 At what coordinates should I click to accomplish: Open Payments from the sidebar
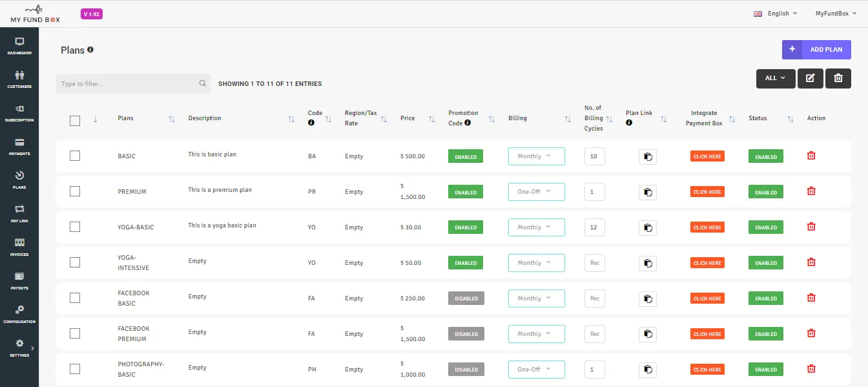click(x=19, y=146)
